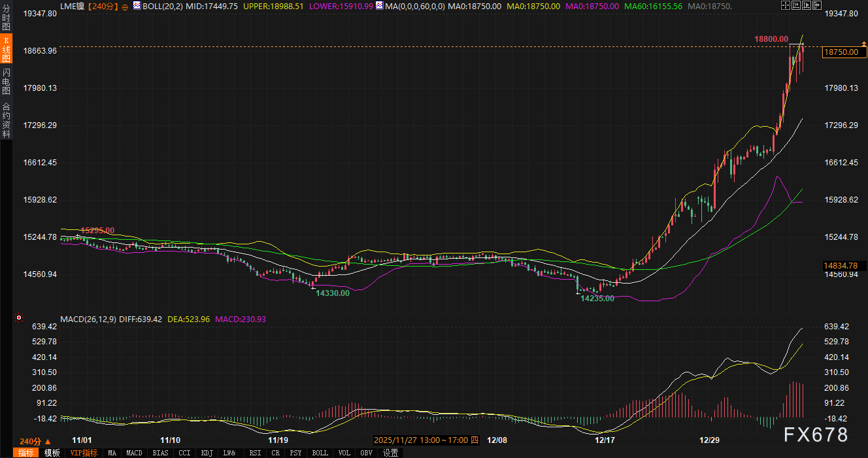868x458 pixels.
Task: Open the 合约资料 side tab
Action: tap(6, 120)
